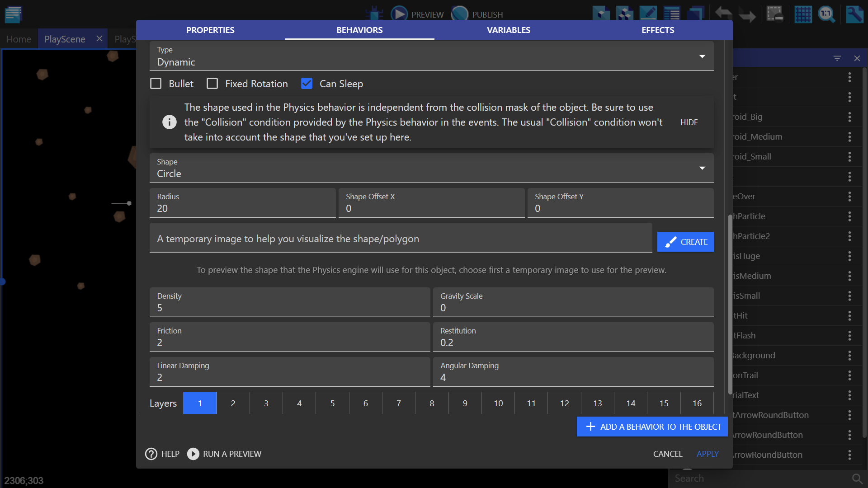Image resolution: width=868 pixels, height=488 pixels.
Task: Uncheck the Can Sleep checkbox
Action: [x=307, y=84]
